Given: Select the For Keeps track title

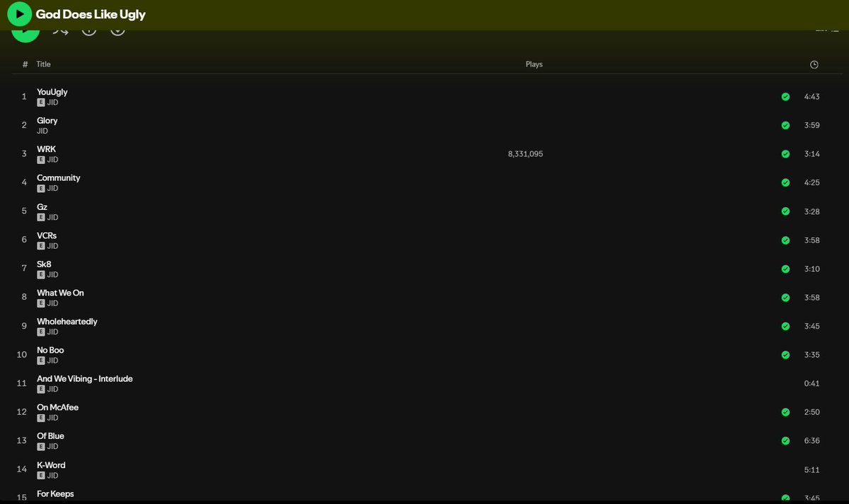Looking at the screenshot, I should click(56, 494).
